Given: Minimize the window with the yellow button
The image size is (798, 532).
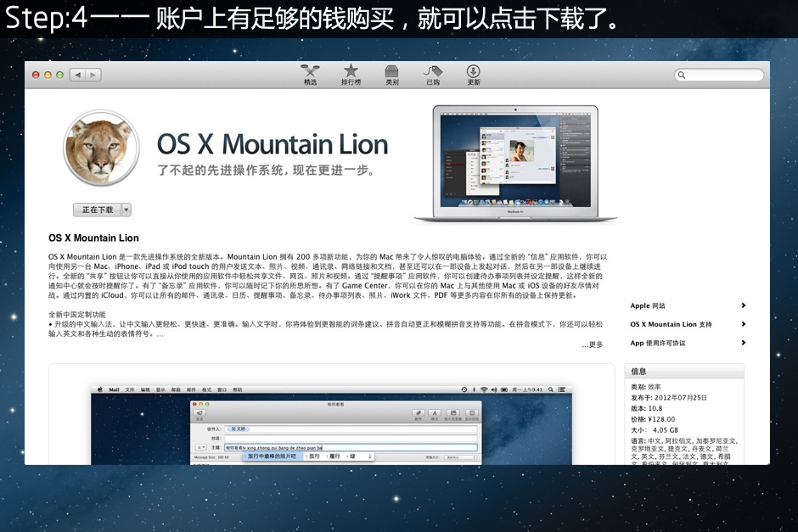Looking at the screenshot, I should coord(48,75).
